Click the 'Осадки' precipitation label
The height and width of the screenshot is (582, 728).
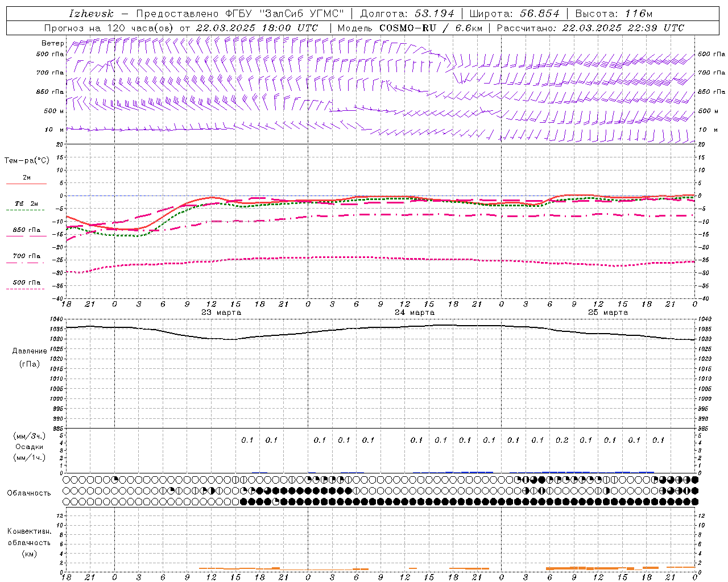[x=30, y=447]
